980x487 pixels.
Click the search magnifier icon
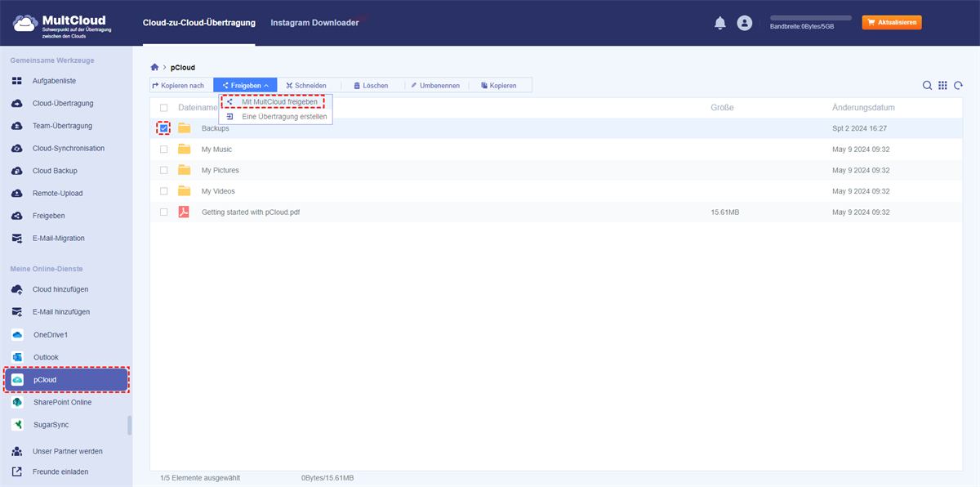(927, 85)
